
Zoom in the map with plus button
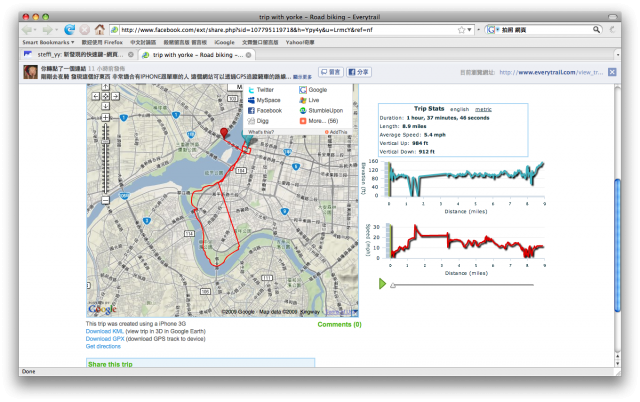pos(106,118)
